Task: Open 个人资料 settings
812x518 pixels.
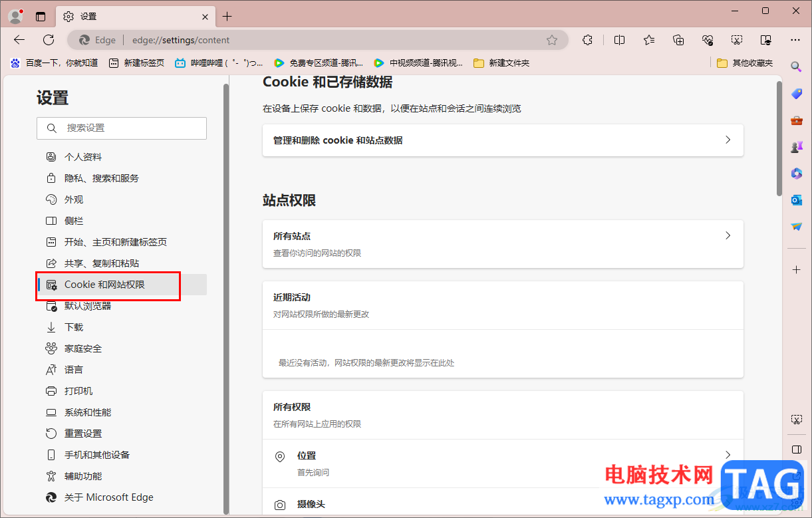Action: click(x=122, y=157)
